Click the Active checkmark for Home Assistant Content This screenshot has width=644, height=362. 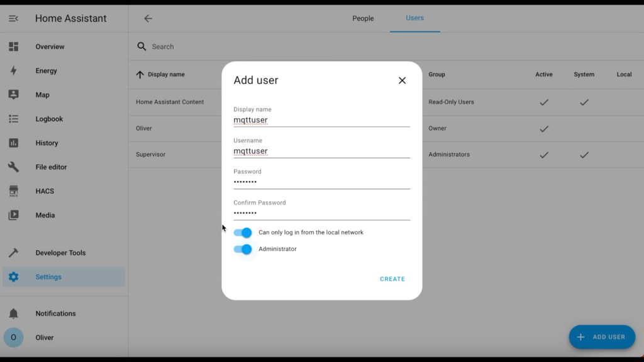(x=544, y=102)
